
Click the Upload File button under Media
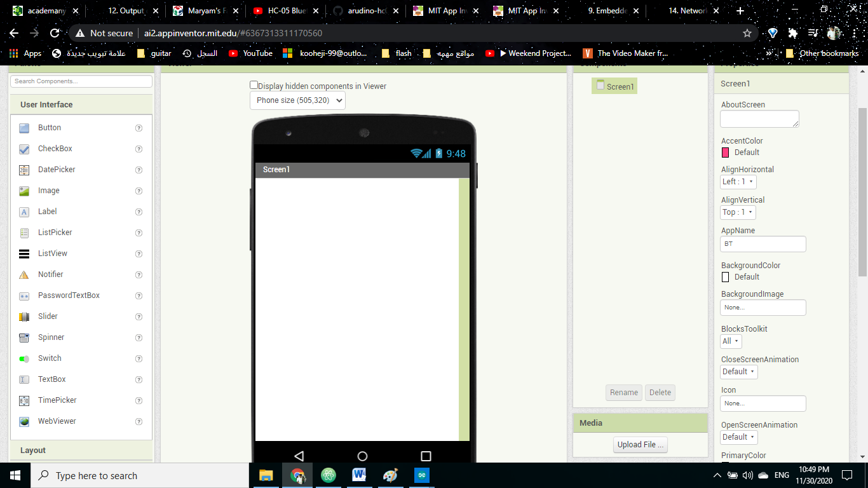point(640,444)
